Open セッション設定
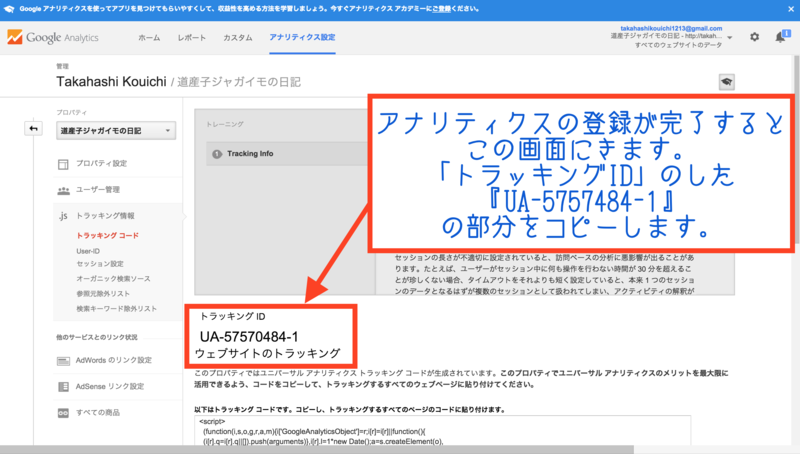The image size is (800, 454). pyautogui.click(x=100, y=264)
